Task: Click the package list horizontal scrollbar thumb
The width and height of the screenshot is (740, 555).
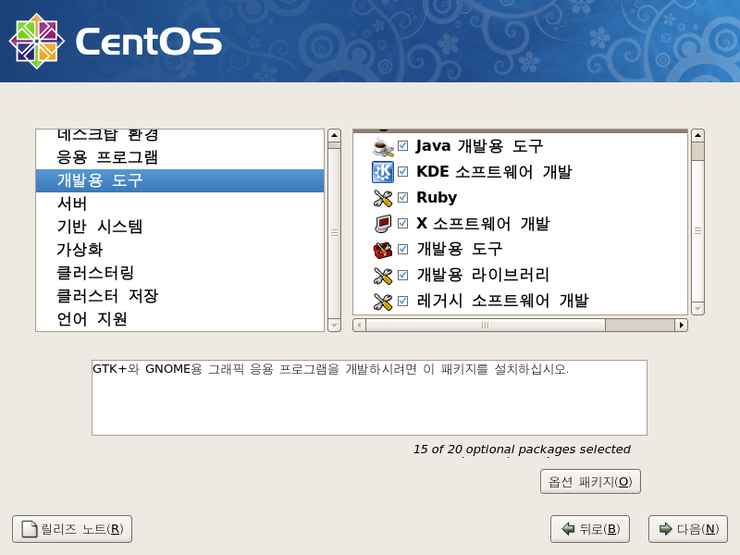Action: (486, 325)
